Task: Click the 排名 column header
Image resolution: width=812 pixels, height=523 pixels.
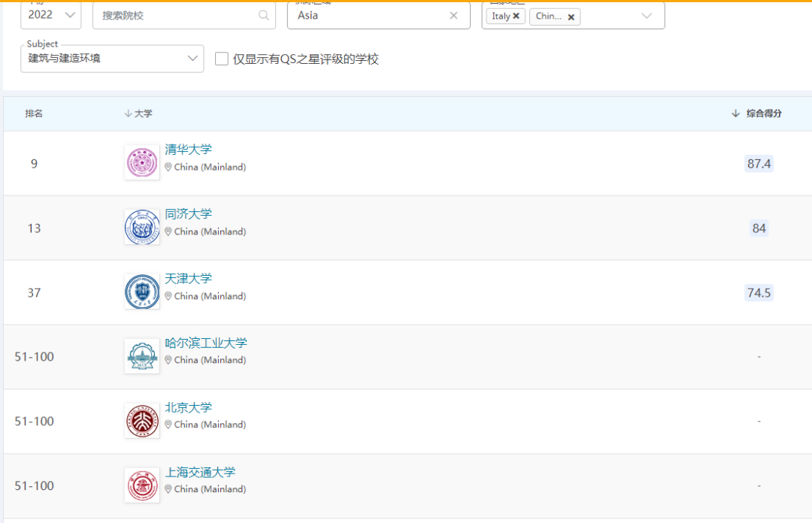Action: tap(34, 113)
